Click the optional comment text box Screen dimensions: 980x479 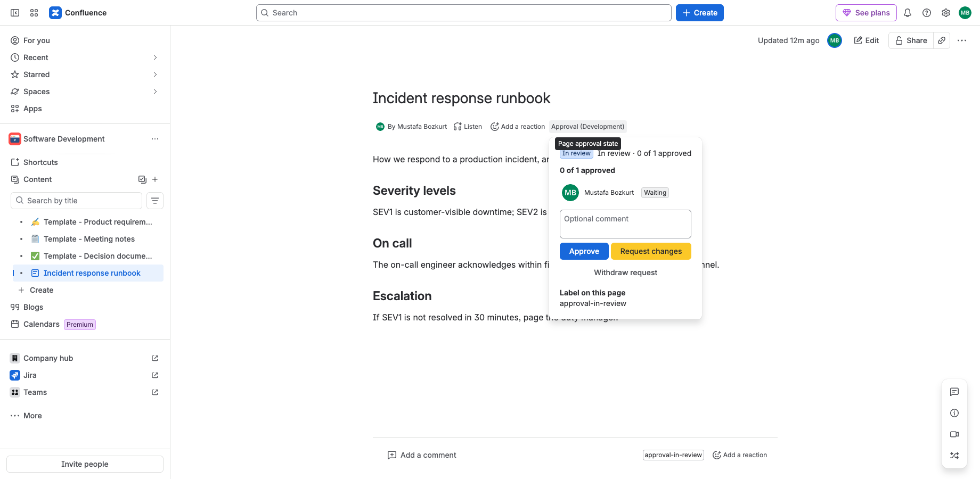tap(625, 224)
